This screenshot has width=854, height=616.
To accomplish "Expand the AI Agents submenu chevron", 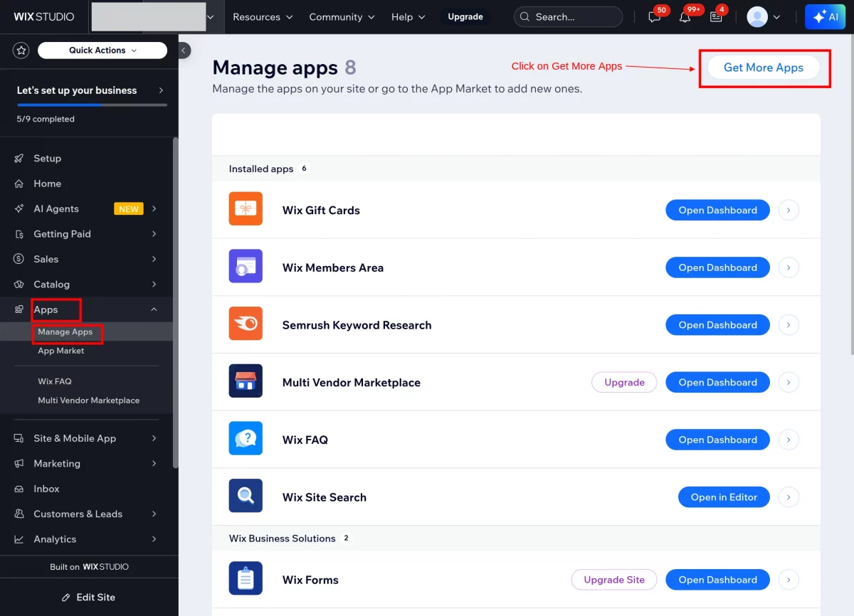I will pyautogui.click(x=154, y=208).
